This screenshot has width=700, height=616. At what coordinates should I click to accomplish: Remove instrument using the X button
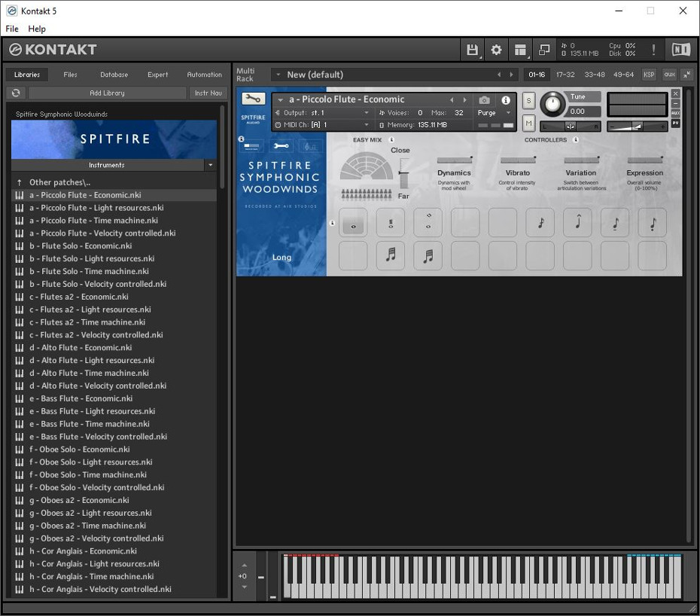pyautogui.click(x=676, y=93)
